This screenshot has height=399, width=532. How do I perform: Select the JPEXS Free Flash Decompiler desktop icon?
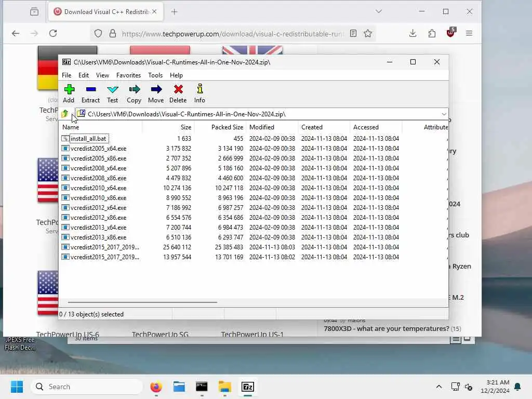click(x=20, y=344)
